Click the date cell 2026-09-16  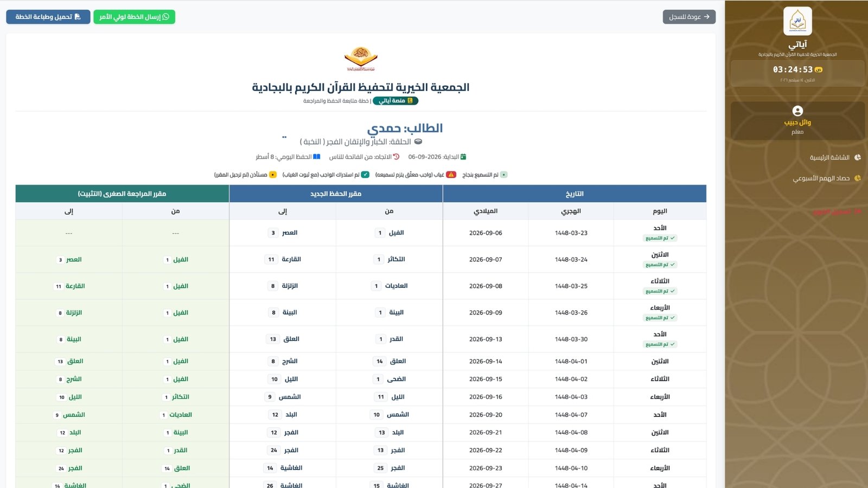click(x=486, y=397)
